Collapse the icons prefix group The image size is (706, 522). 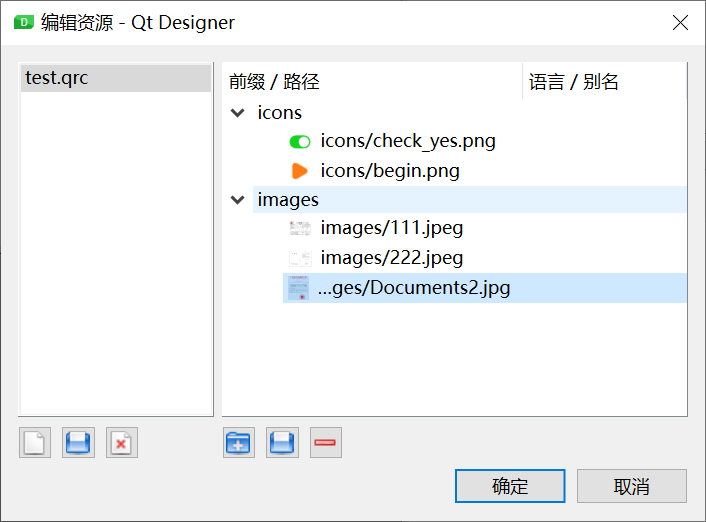(x=238, y=113)
